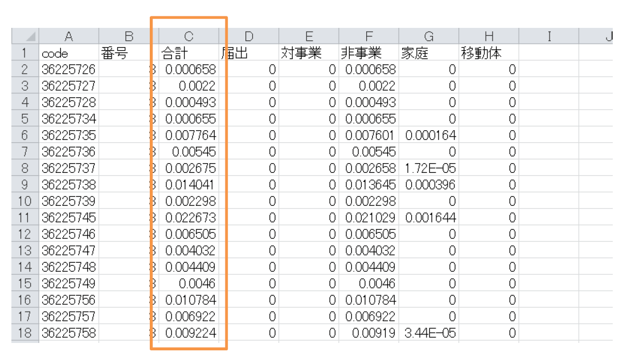Select row 1 header
This screenshot has width=627, height=364.
[x=26, y=53]
